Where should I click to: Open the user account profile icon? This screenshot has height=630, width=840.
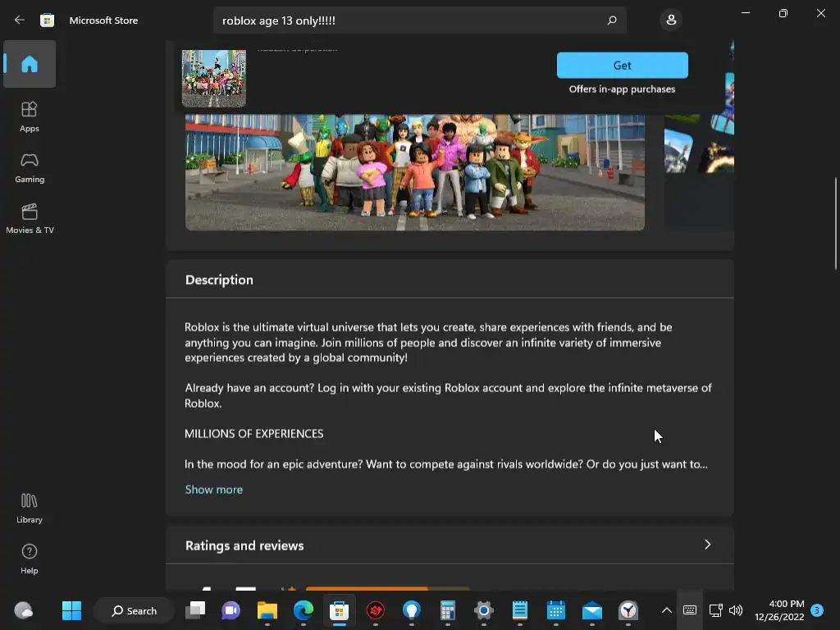(x=671, y=21)
